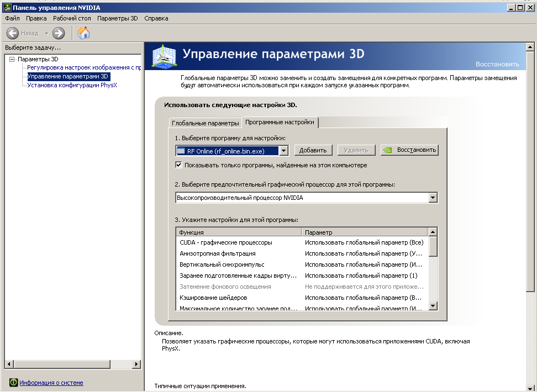Click NVIDIA logo on Восстановить button

tap(387, 150)
